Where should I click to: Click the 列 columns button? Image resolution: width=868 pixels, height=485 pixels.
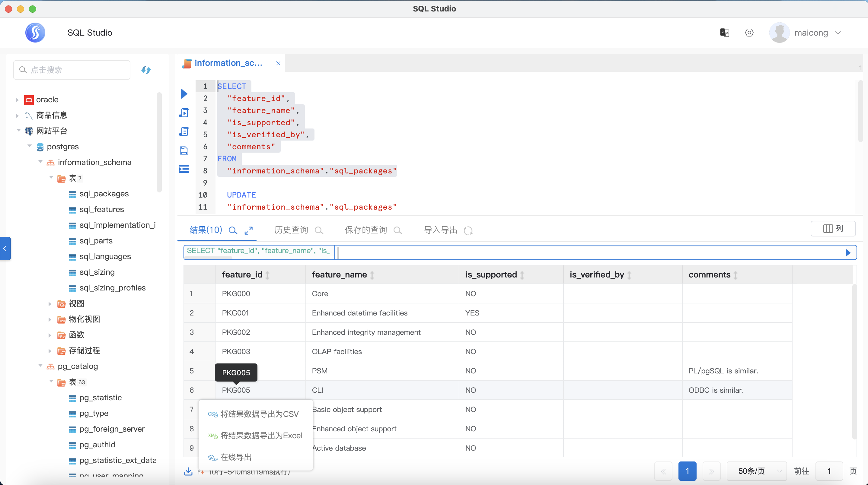(833, 229)
